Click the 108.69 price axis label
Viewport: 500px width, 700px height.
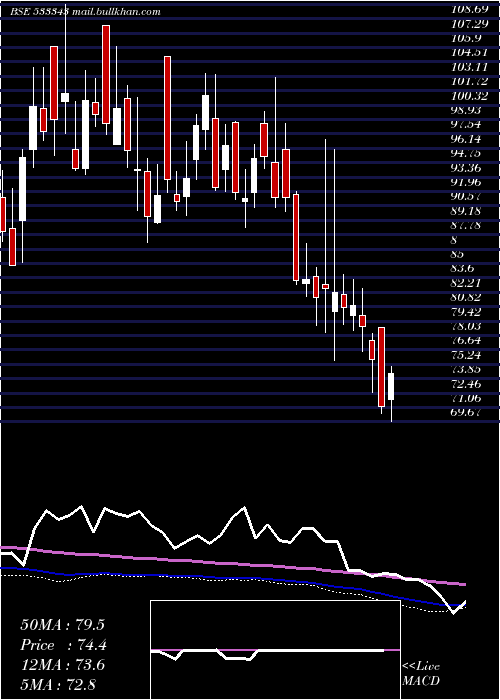pos(469,9)
